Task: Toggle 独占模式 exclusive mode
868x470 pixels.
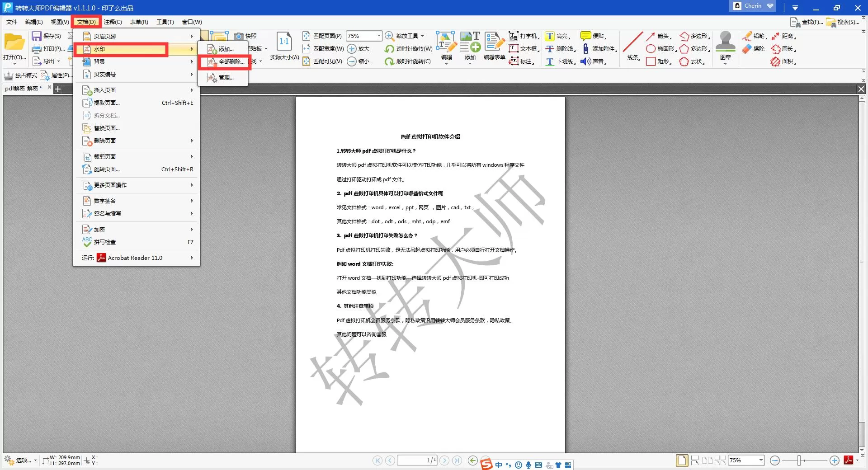Action: [x=21, y=75]
